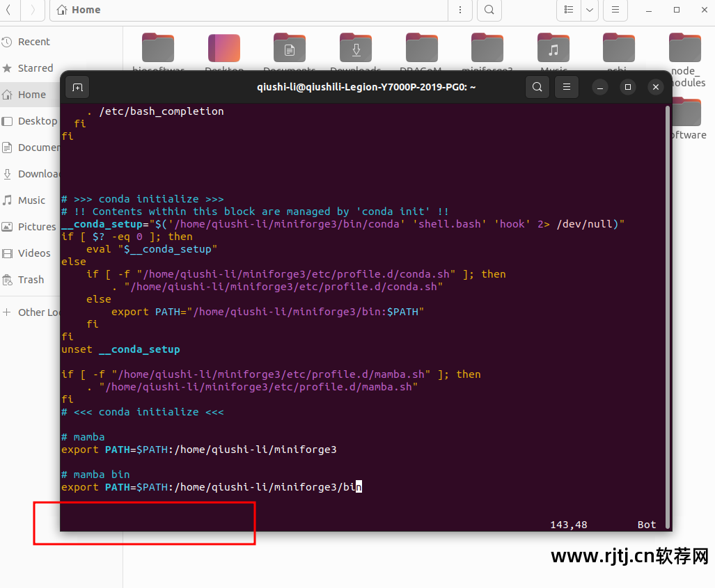Open the Files path options kebab menu
The width and height of the screenshot is (715, 588).
tap(460, 10)
